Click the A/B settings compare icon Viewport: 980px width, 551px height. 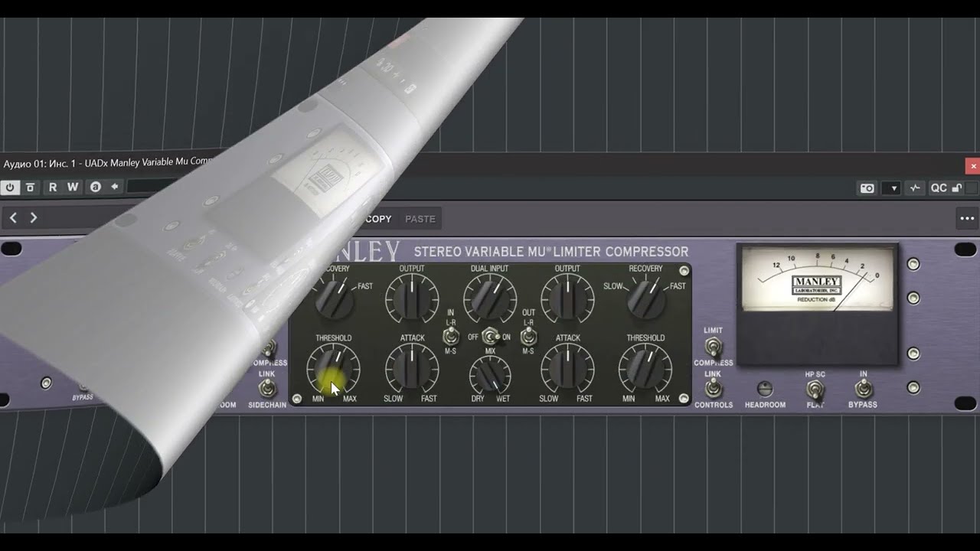click(30, 187)
